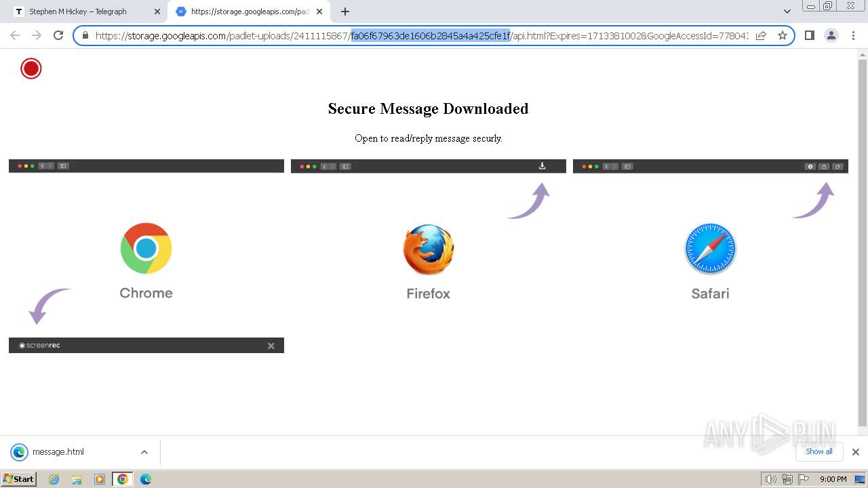Click the lock icon in address bar
Image resolution: width=868 pixels, height=488 pixels.
click(x=85, y=35)
